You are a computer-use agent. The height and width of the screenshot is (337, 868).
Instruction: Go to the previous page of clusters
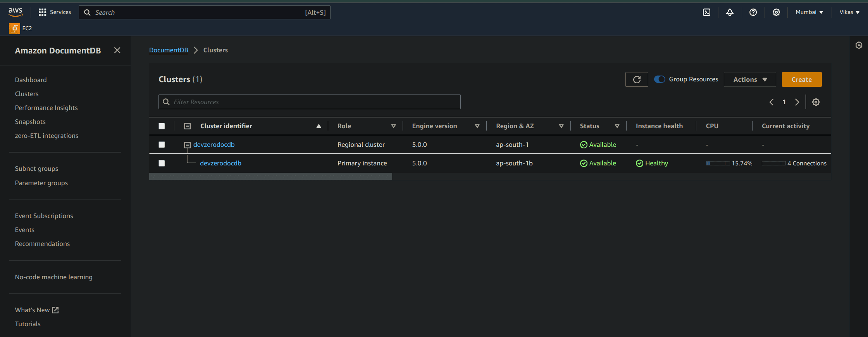coord(772,102)
